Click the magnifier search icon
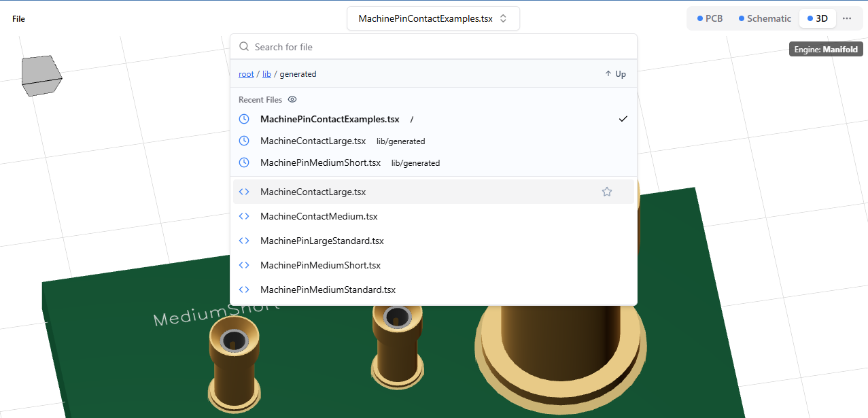The image size is (868, 418). coord(245,47)
